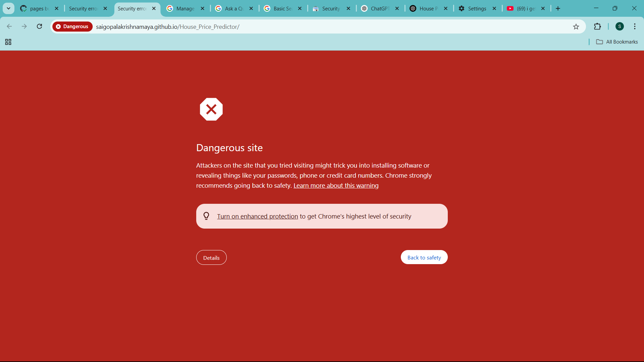Open Learn more about this warning link
The height and width of the screenshot is (362, 644).
pos(336,185)
